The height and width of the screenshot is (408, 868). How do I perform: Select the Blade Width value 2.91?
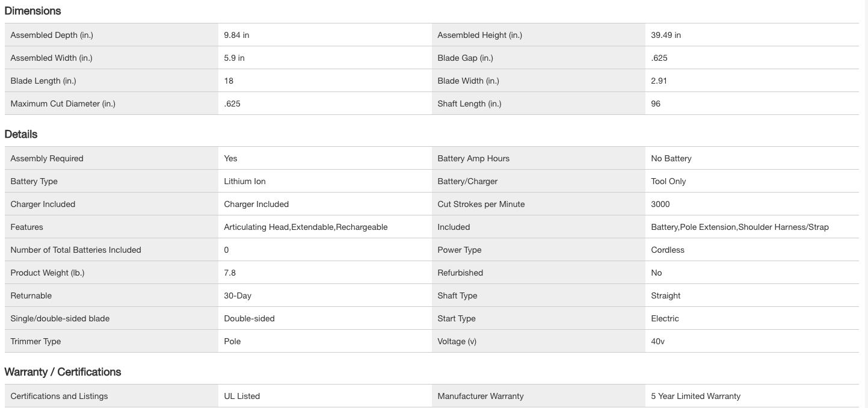click(x=659, y=81)
